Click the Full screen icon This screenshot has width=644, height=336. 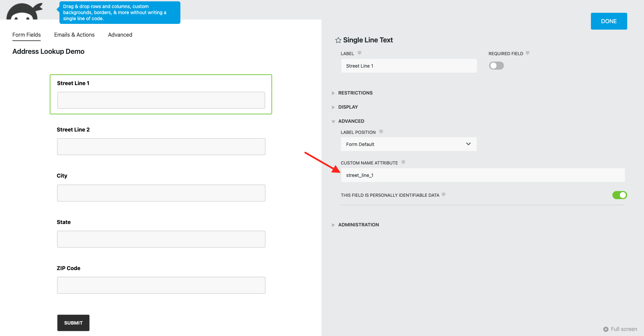pos(606,329)
